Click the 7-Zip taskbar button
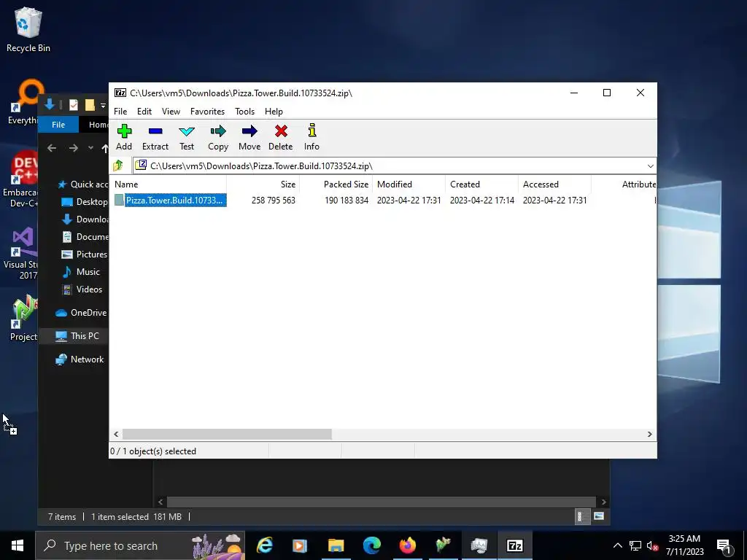747x560 pixels. pyautogui.click(x=514, y=545)
